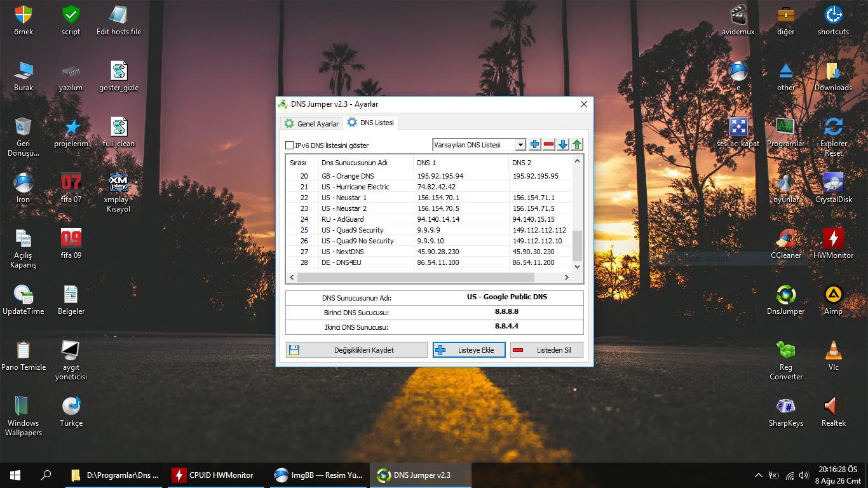Select the Explorer Reset desktop icon
The image size is (868, 488).
coord(833,137)
